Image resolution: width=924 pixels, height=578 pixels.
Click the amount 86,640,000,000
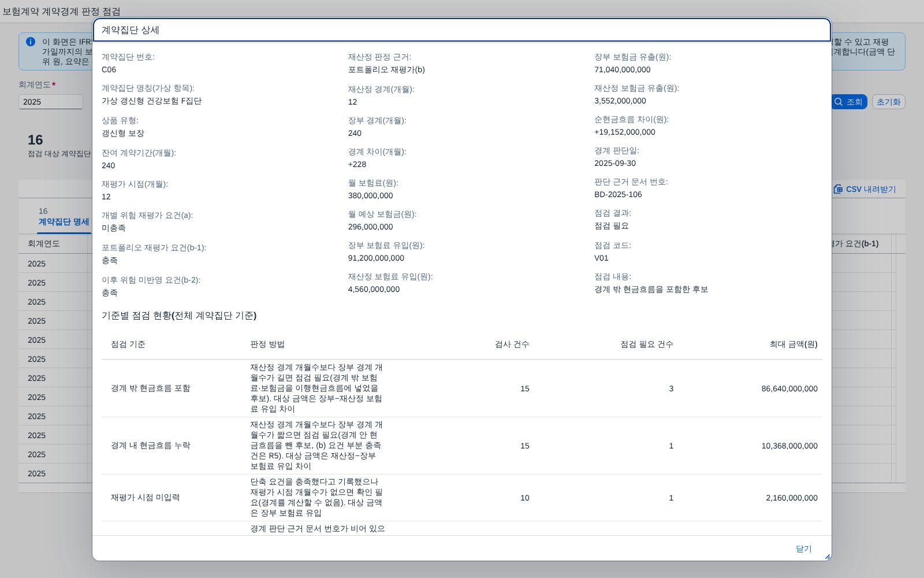pos(789,388)
